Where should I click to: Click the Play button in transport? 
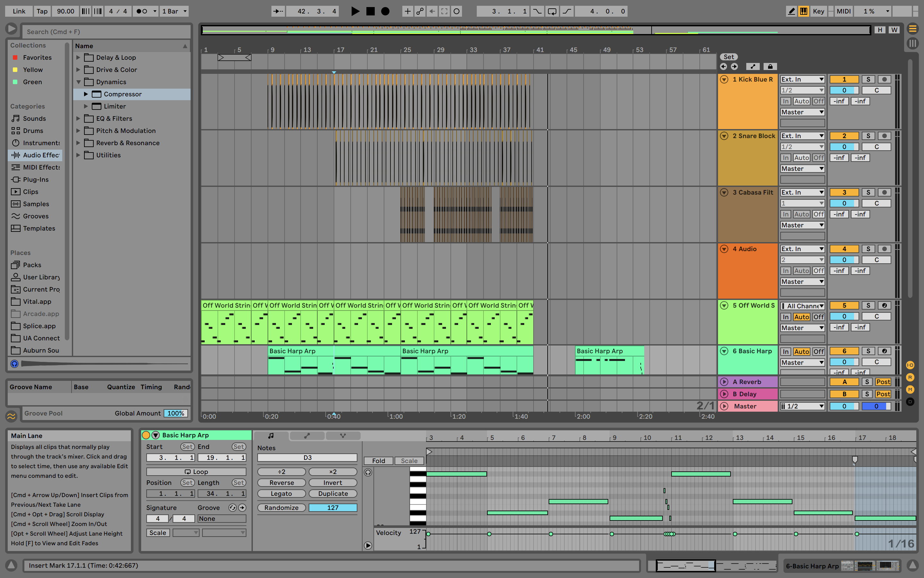[355, 11]
